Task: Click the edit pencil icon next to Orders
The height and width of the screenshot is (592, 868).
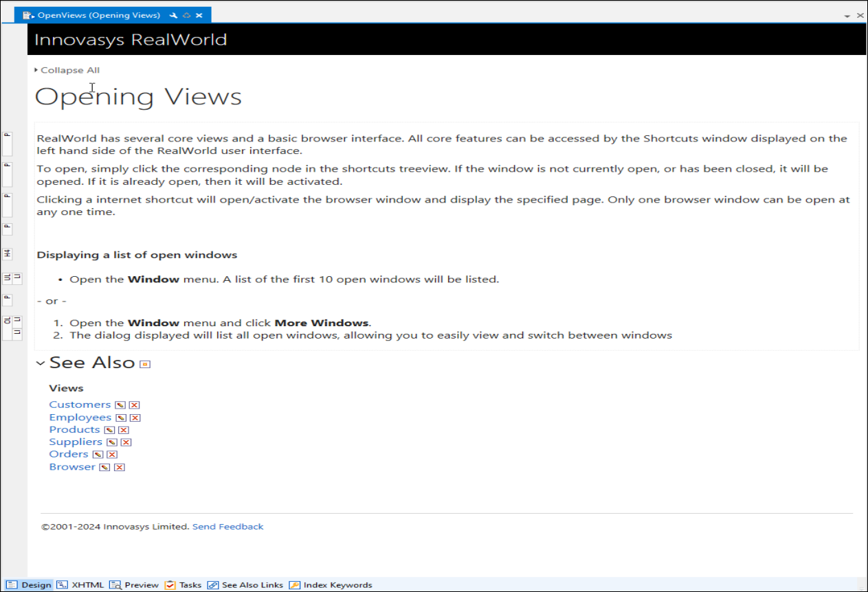Action: (98, 455)
